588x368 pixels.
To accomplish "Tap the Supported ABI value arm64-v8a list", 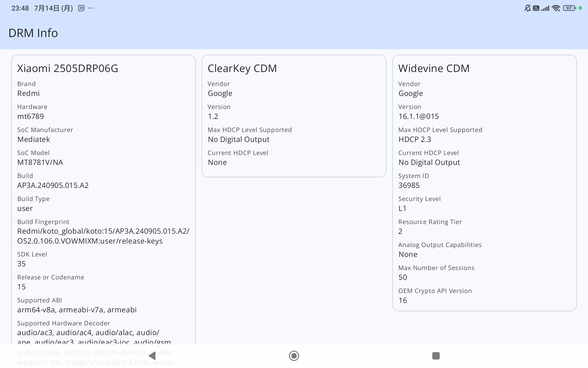I will click(x=77, y=310).
